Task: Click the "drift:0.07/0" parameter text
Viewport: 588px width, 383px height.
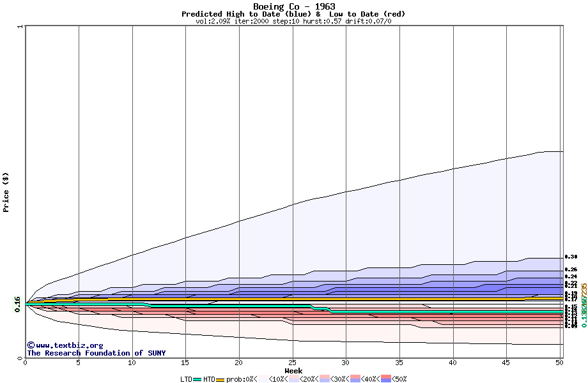Action: coord(368,21)
